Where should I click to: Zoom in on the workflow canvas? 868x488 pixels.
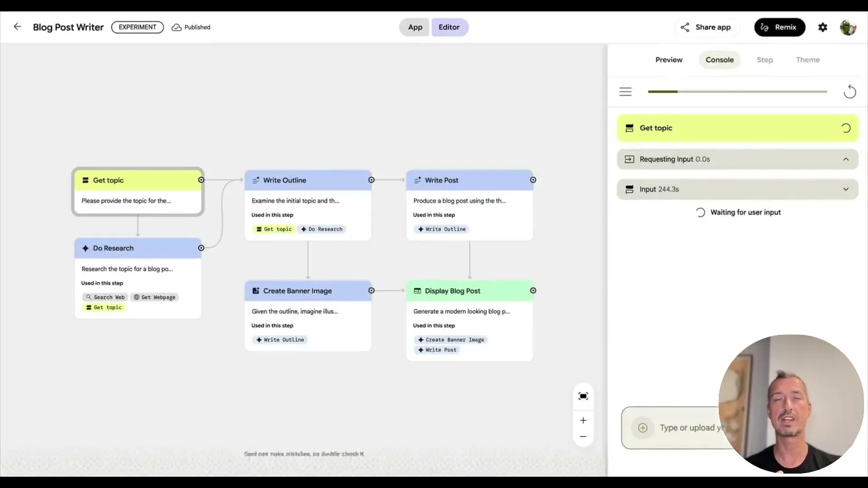pyautogui.click(x=583, y=420)
